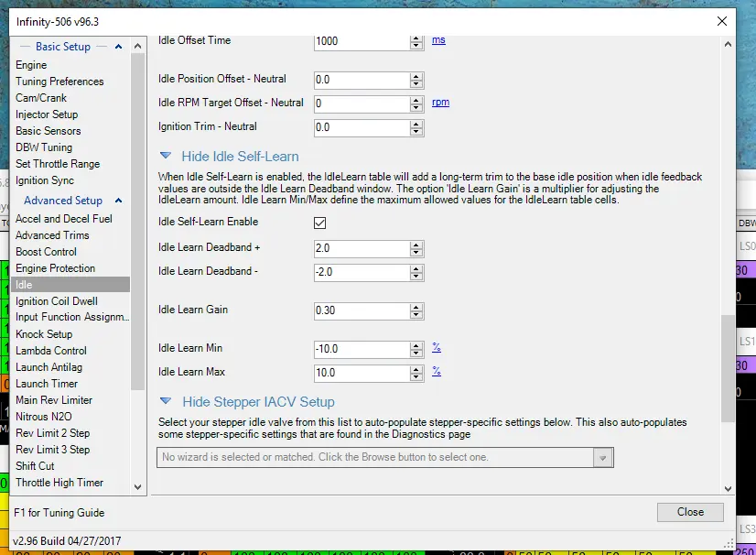The height and width of the screenshot is (555, 756).
Task: Click the ms unit link
Action: tap(438, 40)
